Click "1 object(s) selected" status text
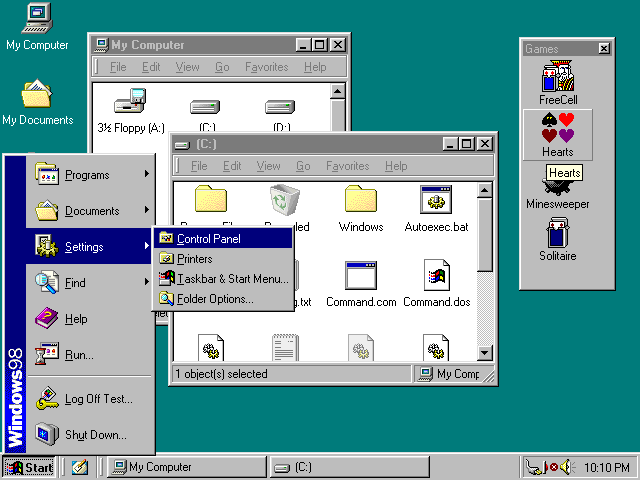Viewport: 640px width, 480px height. coord(222,373)
